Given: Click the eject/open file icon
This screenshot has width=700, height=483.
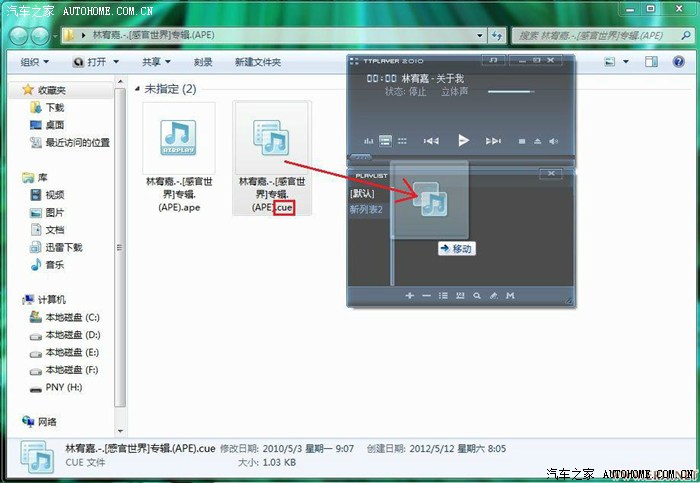Looking at the screenshot, I should click(538, 141).
